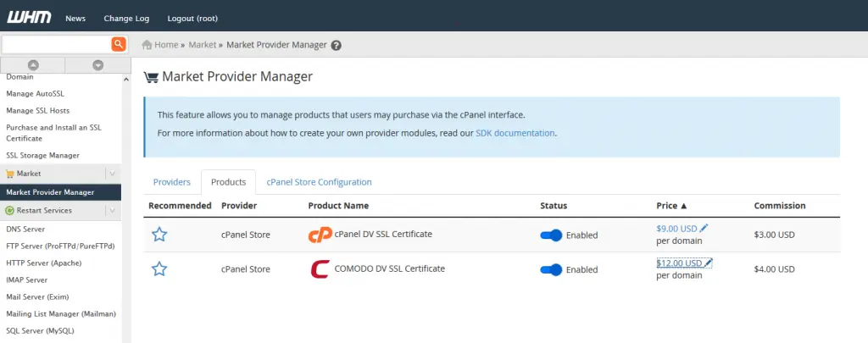This screenshot has width=868, height=343.
Task: Disable the cPanel DV SSL Certificate toggle
Action: [x=551, y=235]
